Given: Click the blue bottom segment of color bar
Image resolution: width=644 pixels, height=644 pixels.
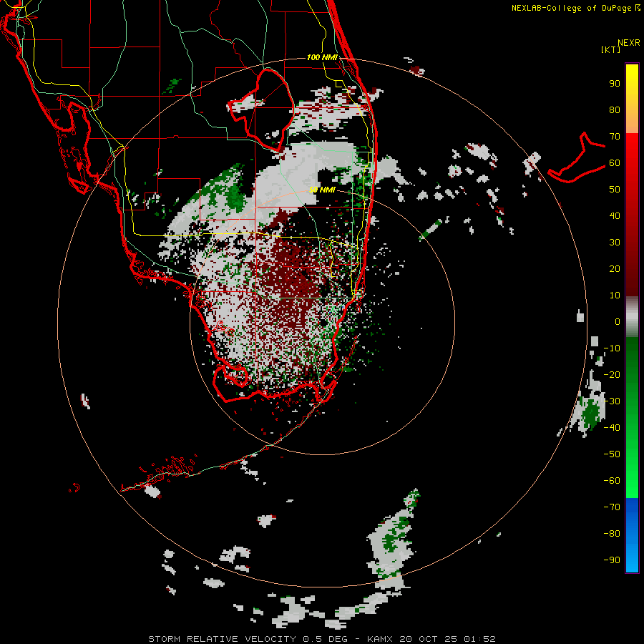Looking at the screenshot, I should (x=632, y=535).
